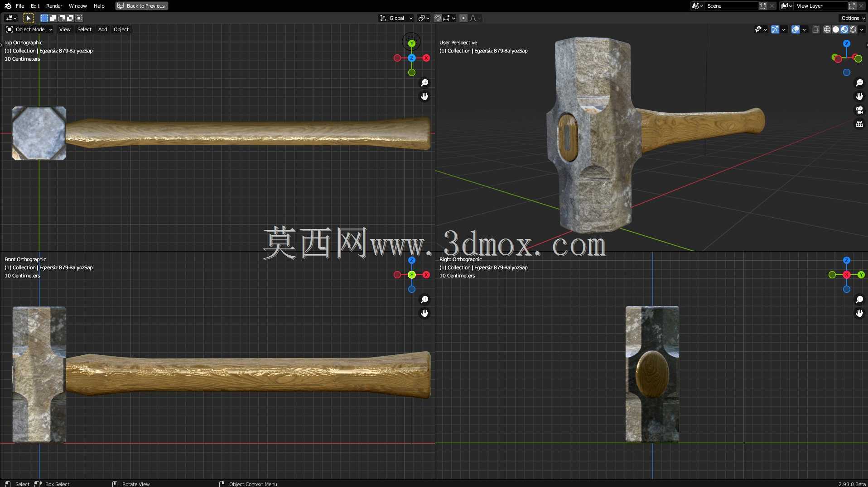
Task: Toggle proportional editing
Action: [x=463, y=18]
